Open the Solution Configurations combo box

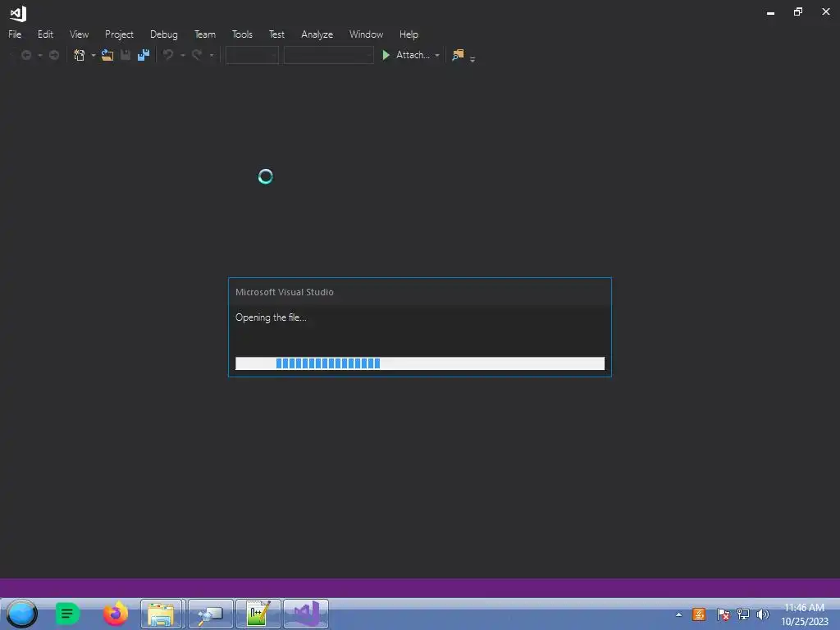[252, 55]
